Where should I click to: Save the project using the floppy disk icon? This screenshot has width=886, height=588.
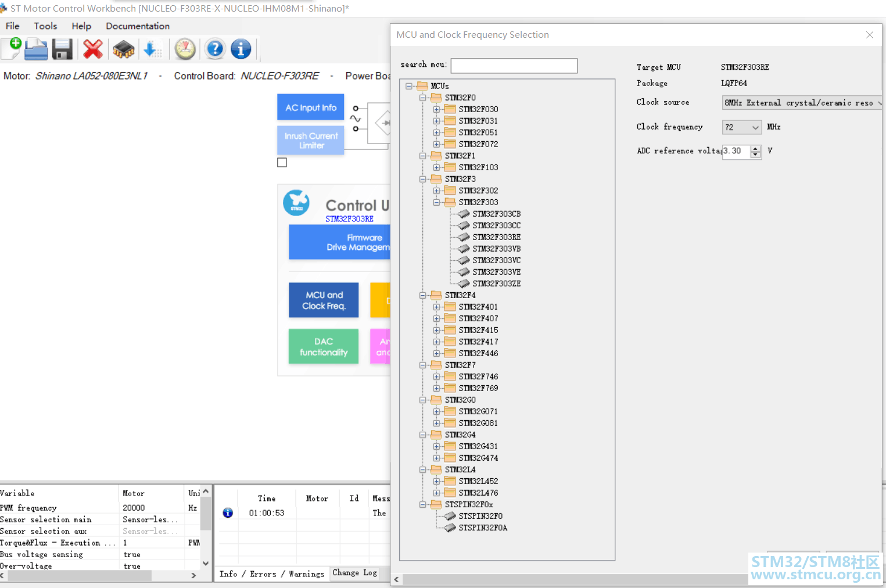coord(62,49)
